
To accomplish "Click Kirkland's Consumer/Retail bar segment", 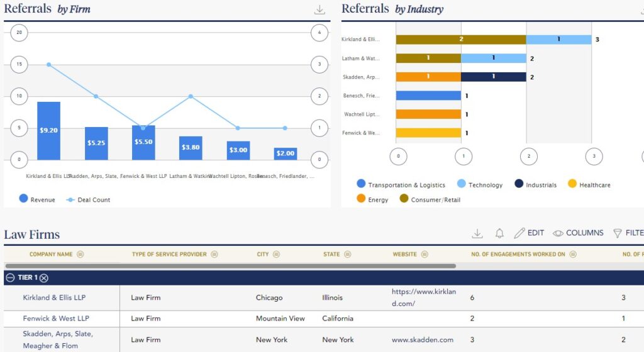I will [x=461, y=40].
